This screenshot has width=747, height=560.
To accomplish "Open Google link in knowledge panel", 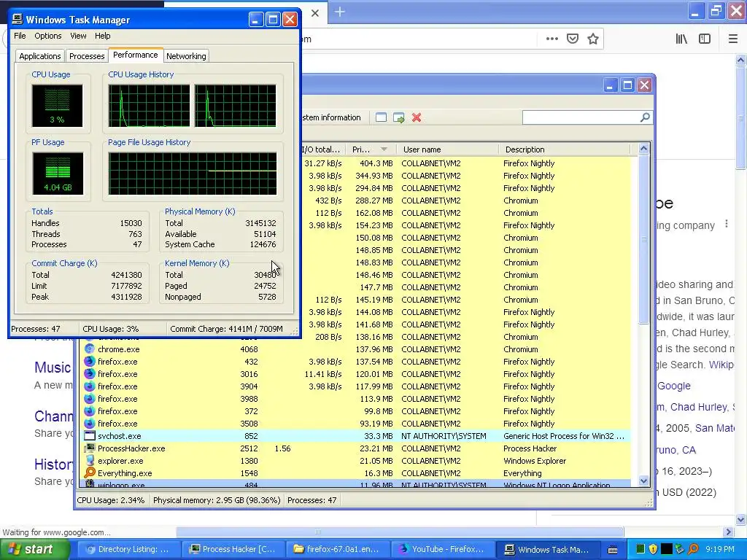I will point(673,386).
